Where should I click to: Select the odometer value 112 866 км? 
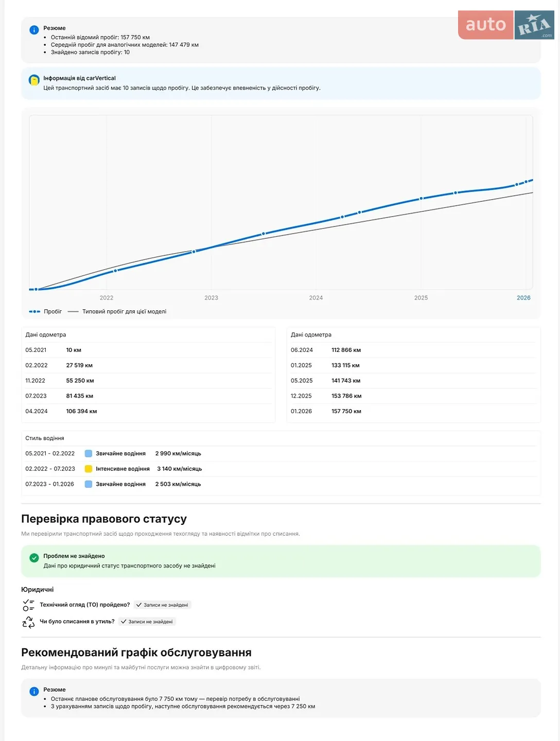point(346,350)
